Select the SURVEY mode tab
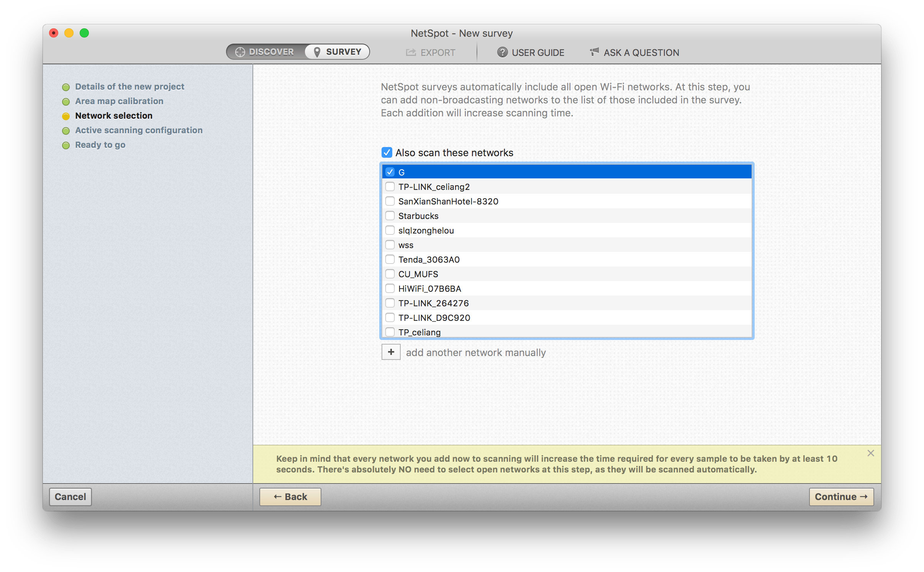This screenshot has width=924, height=572. 337,52
